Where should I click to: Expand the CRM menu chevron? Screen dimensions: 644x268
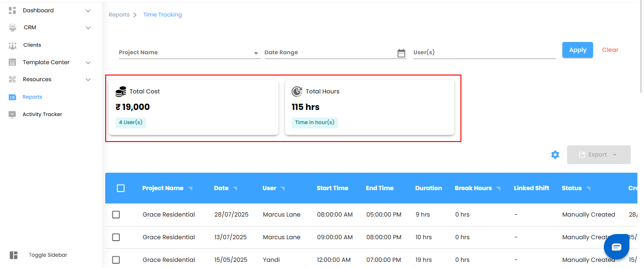tap(88, 28)
